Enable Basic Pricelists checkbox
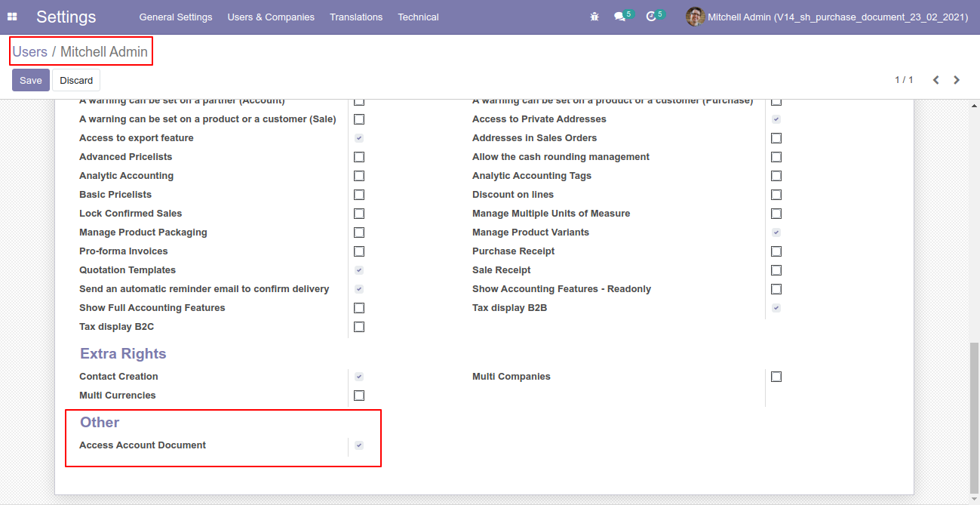This screenshot has height=505, width=980. pyautogui.click(x=359, y=195)
